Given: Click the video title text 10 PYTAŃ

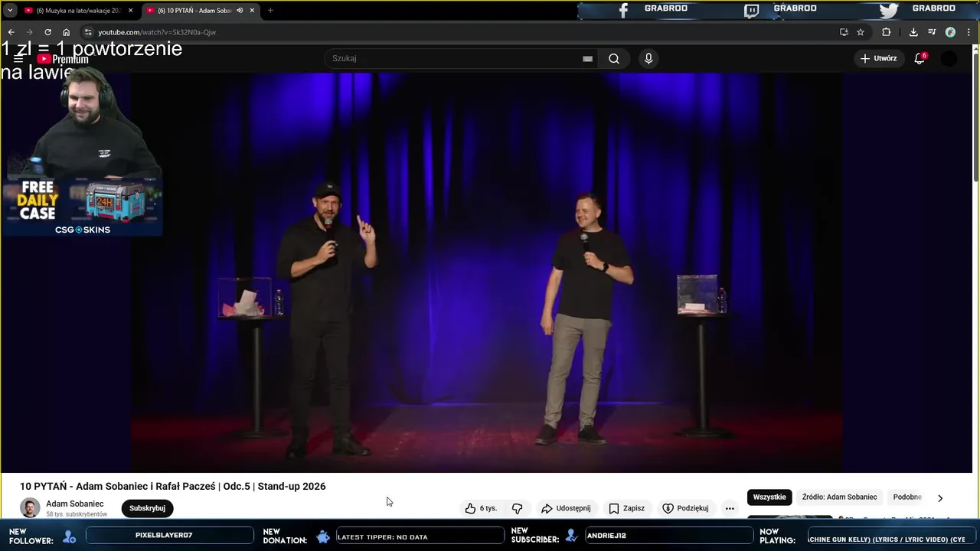Looking at the screenshot, I should pos(173,486).
